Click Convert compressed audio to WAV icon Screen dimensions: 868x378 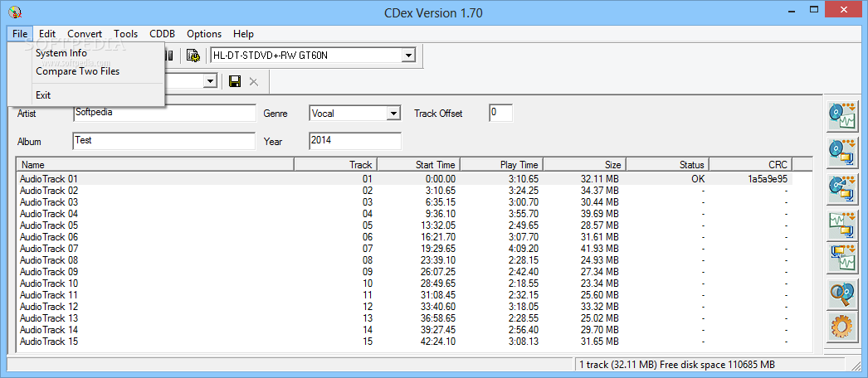(842, 258)
